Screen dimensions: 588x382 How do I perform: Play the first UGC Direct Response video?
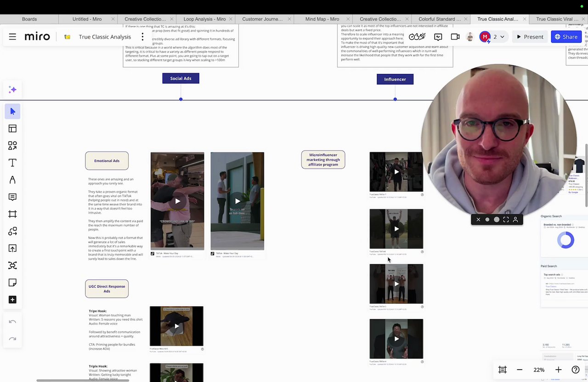(x=176, y=326)
